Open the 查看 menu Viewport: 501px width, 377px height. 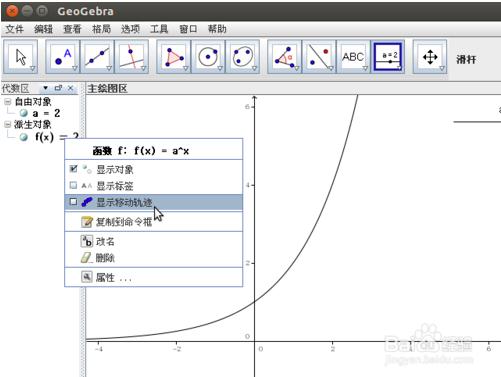click(x=73, y=29)
